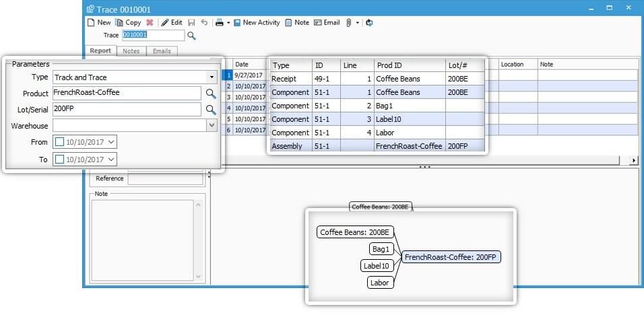Click the Edit pencil icon
This screenshot has height=313, width=644.
point(164,23)
